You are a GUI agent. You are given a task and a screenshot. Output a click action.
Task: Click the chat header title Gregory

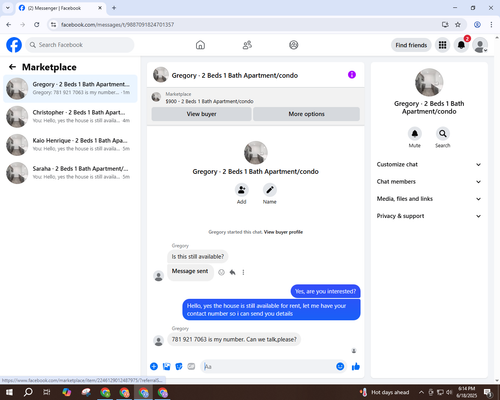click(x=235, y=75)
